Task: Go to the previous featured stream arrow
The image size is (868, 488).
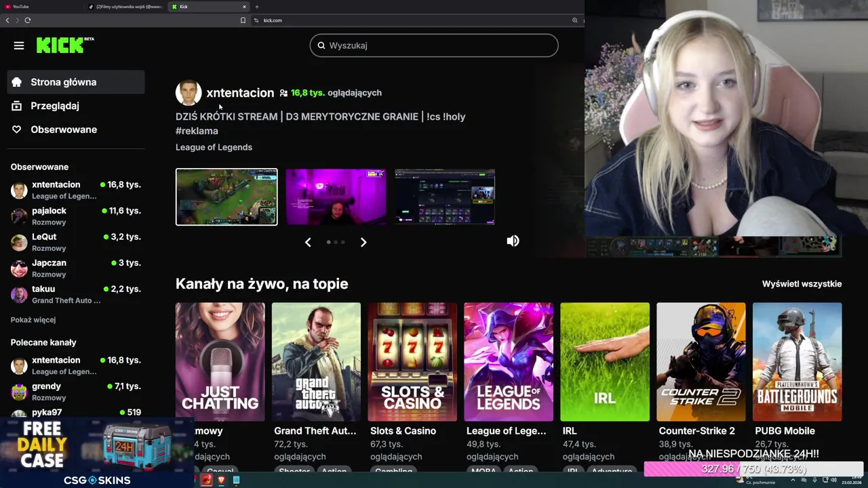Action: point(308,242)
